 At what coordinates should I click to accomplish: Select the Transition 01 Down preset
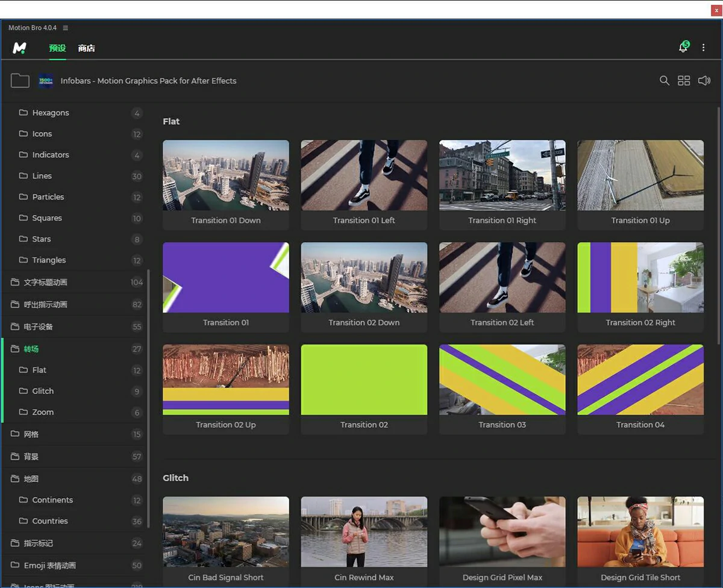pos(226,185)
